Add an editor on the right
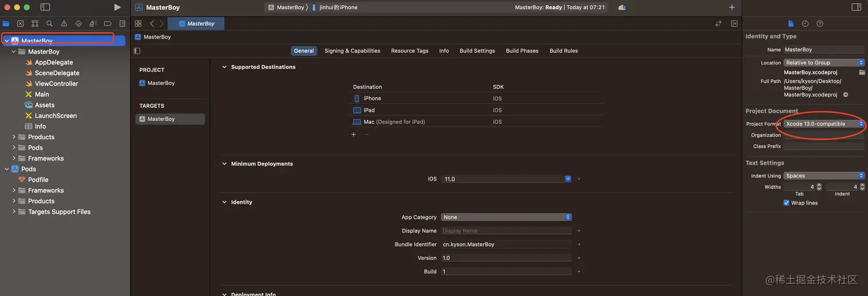The width and height of the screenshot is (868, 296). (734, 24)
